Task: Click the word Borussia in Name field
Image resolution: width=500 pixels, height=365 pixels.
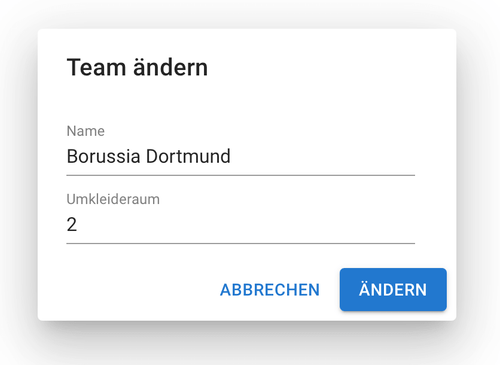Action: [103, 156]
